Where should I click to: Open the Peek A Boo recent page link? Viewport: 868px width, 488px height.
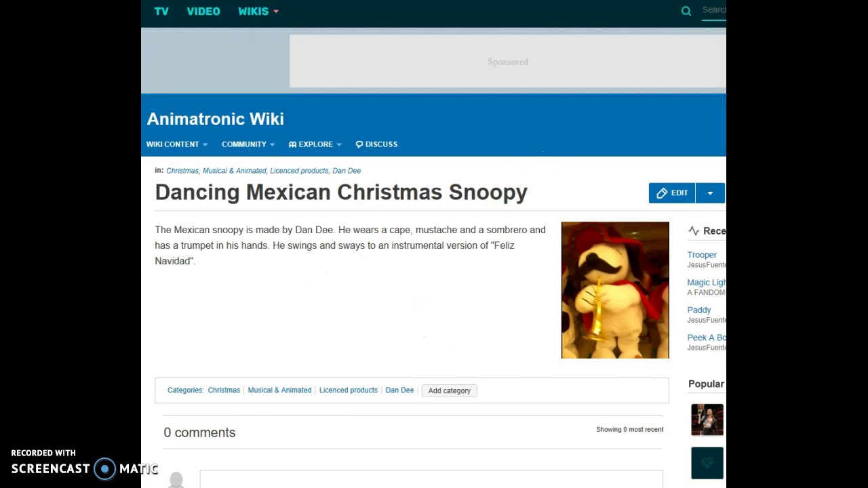tap(707, 338)
